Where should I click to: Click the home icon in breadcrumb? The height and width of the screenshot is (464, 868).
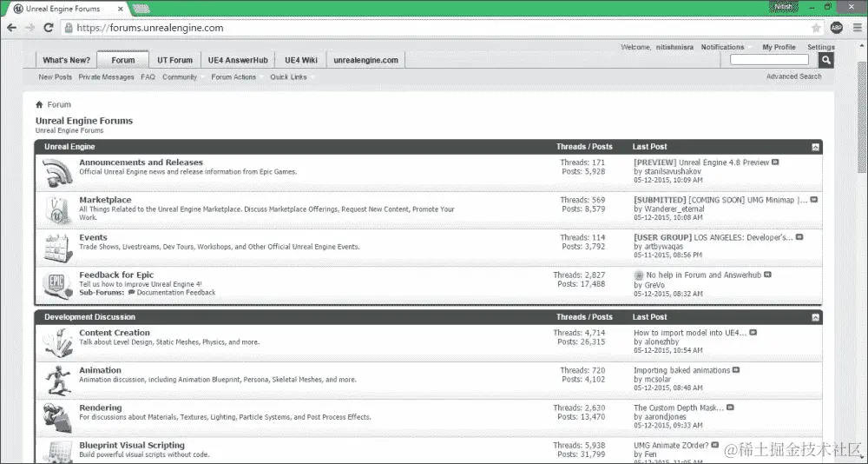pos(39,104)
